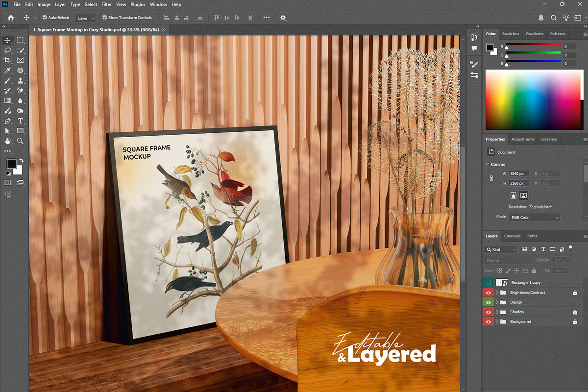Viewport: 588px width, 392px height.
Task: Click landscape canvas orientation button
Action: [523, 195]
